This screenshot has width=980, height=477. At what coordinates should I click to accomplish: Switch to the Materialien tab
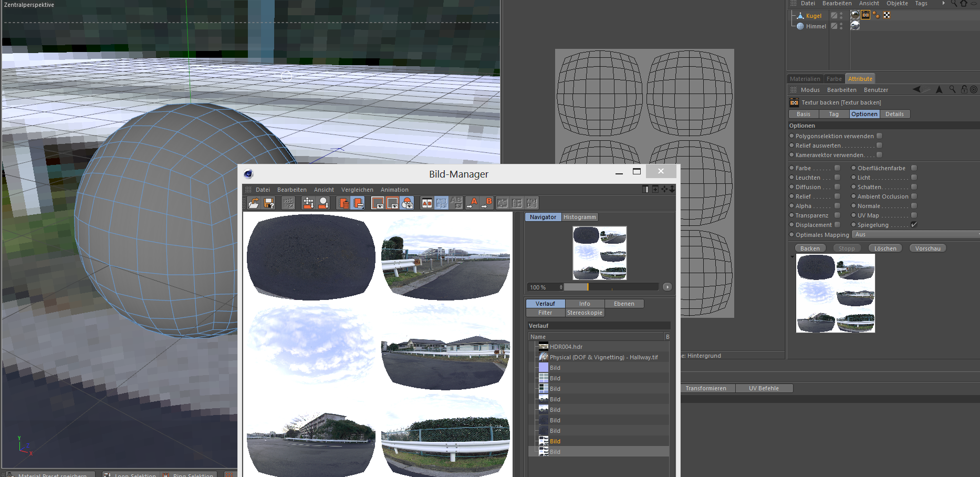[x=805, y=79]
